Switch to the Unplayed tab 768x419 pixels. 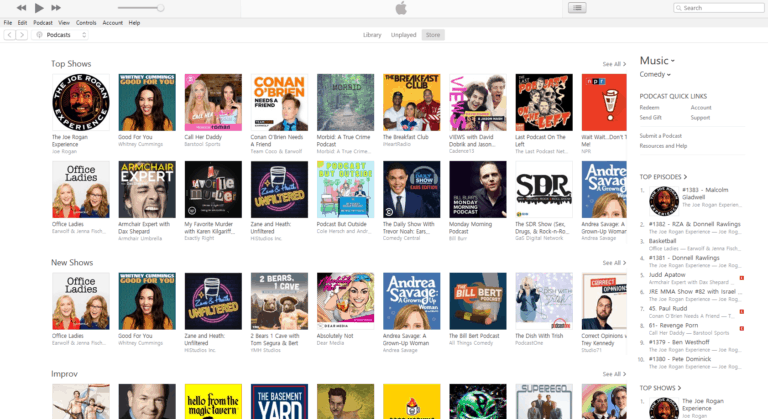coord(403,35)
